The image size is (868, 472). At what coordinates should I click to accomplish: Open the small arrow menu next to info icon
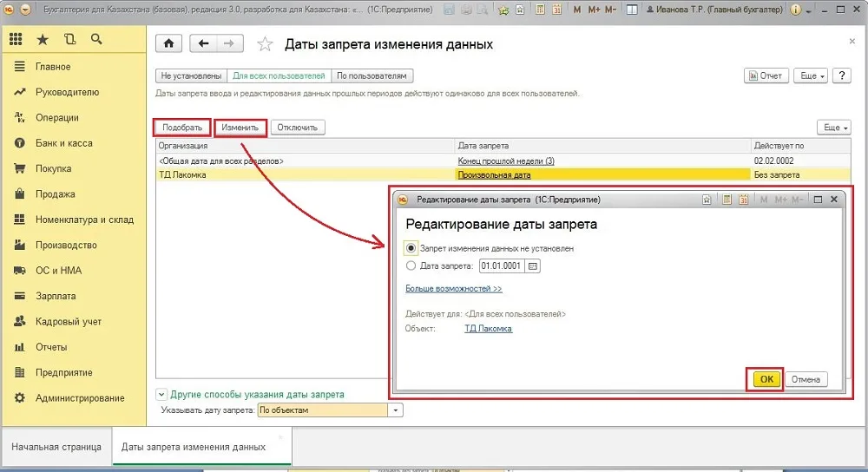[x=809, y=10]
